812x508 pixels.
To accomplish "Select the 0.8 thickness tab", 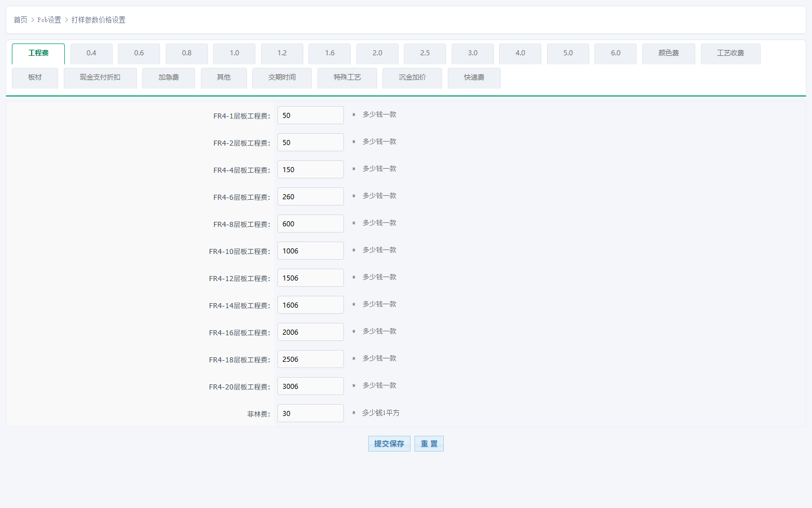I will point(187,54).
